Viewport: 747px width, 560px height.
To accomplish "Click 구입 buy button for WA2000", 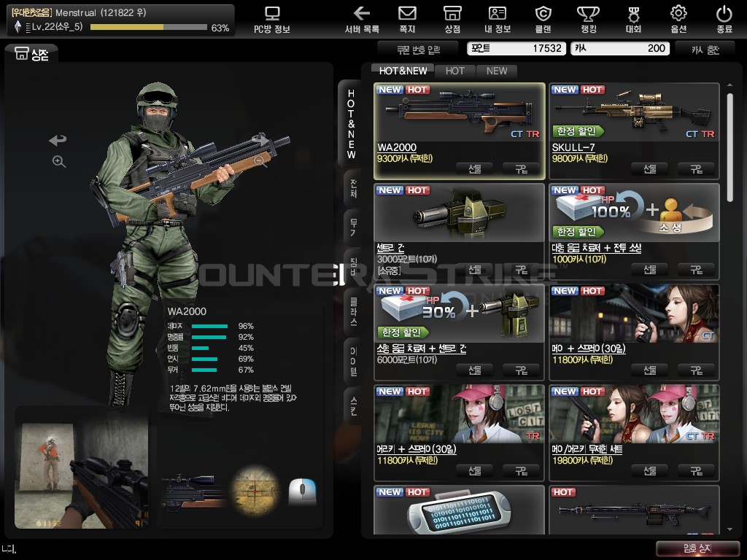I will coord(521,168).
